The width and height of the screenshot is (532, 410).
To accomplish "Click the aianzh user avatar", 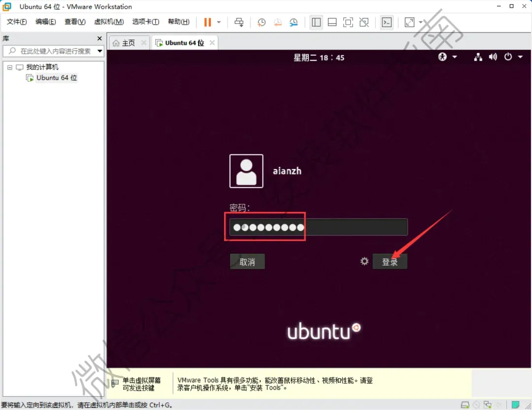I will 246,171.
